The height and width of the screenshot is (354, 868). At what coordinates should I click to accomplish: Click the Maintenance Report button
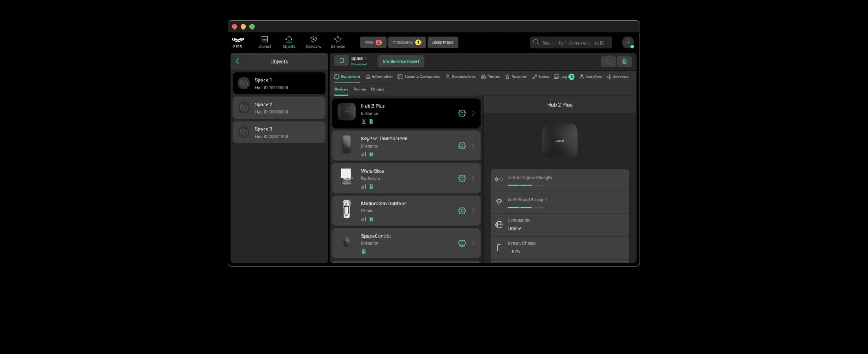tap(400, 61)
